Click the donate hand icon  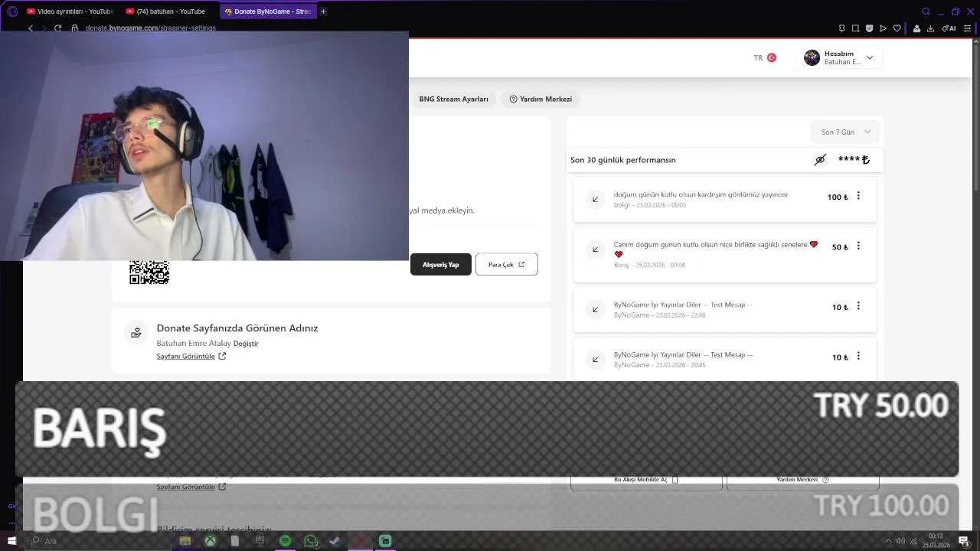point(136,332)
